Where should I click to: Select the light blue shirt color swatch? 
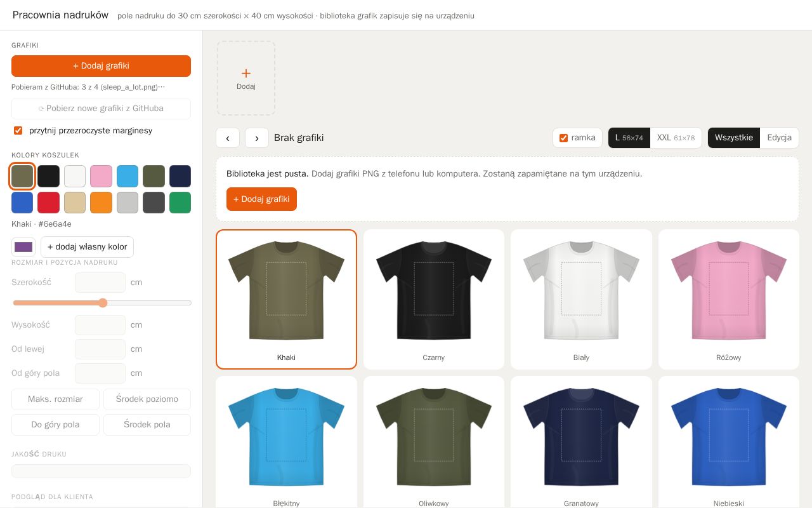pyautogui.click(x=128, y=177)
